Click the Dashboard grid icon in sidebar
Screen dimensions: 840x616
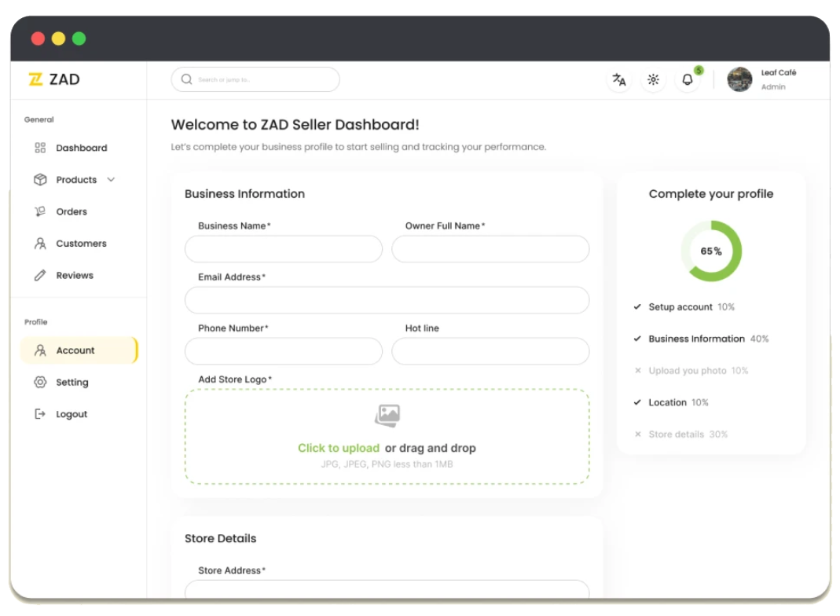tap(40, 148)
